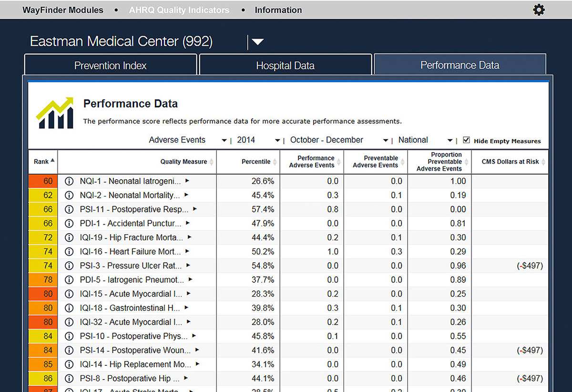Click 50.2% percentile for IQI-16
Screen dimensions: 572x392
[x=263, y=251]
